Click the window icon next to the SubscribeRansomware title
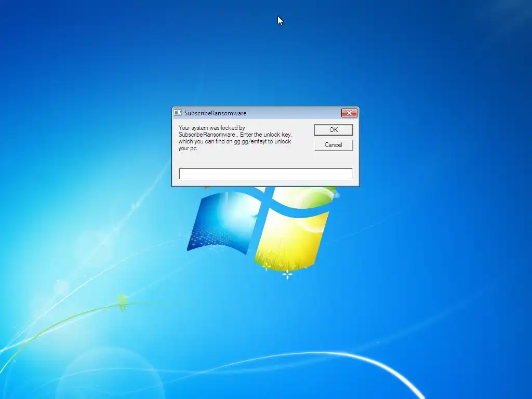 178,113
